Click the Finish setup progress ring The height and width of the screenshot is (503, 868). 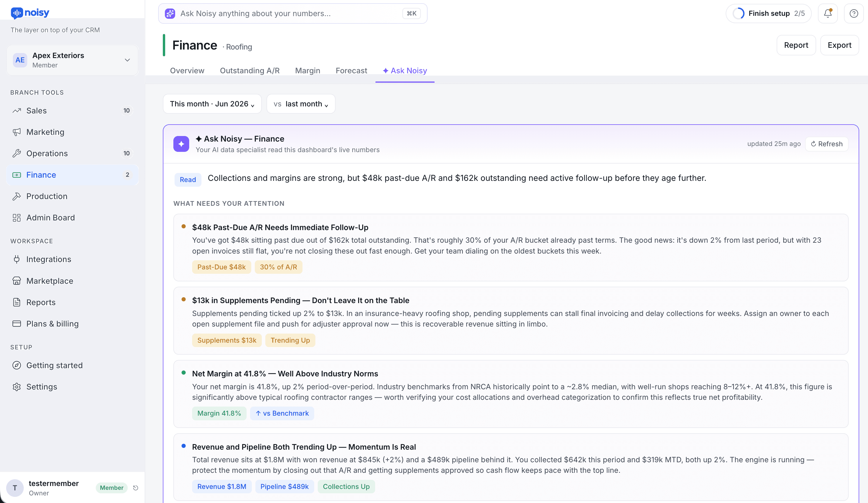(739, 13)
